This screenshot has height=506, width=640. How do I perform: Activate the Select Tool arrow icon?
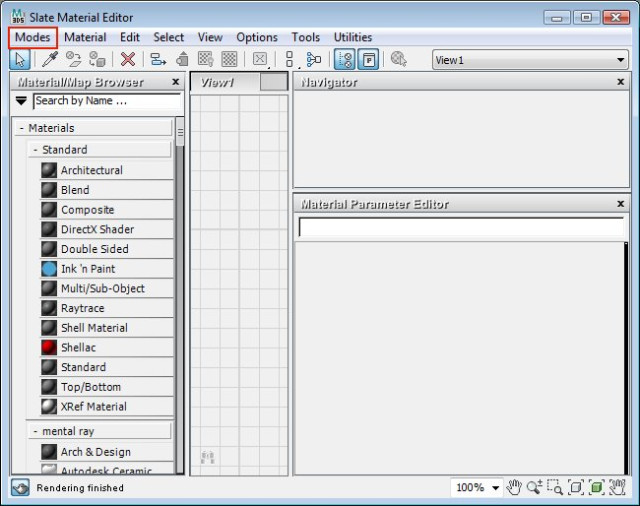(x=20, y=59)
